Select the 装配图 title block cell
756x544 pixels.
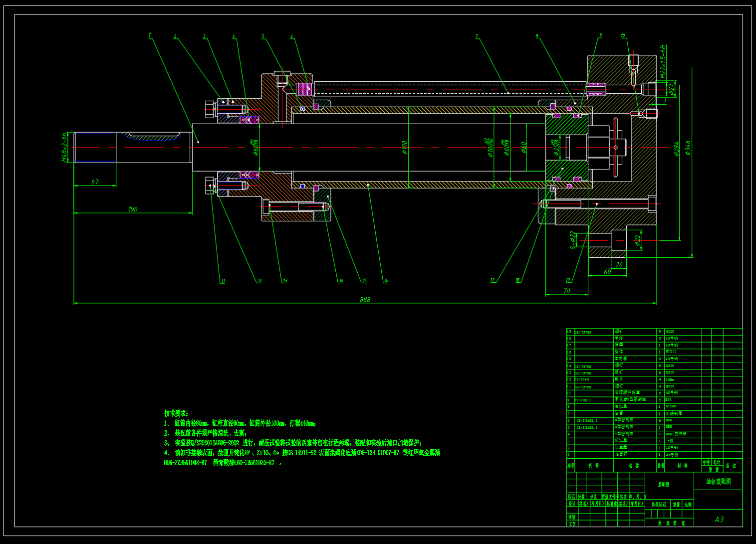click(x=663, y=485)
